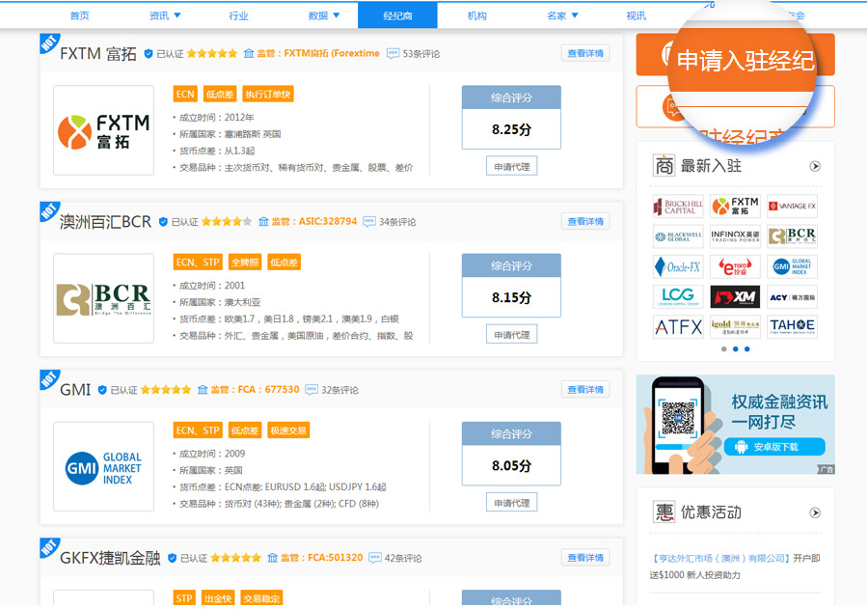Click the Brickhill Capital logo in 最新入驻
The image size is (868, 609).
678,206
